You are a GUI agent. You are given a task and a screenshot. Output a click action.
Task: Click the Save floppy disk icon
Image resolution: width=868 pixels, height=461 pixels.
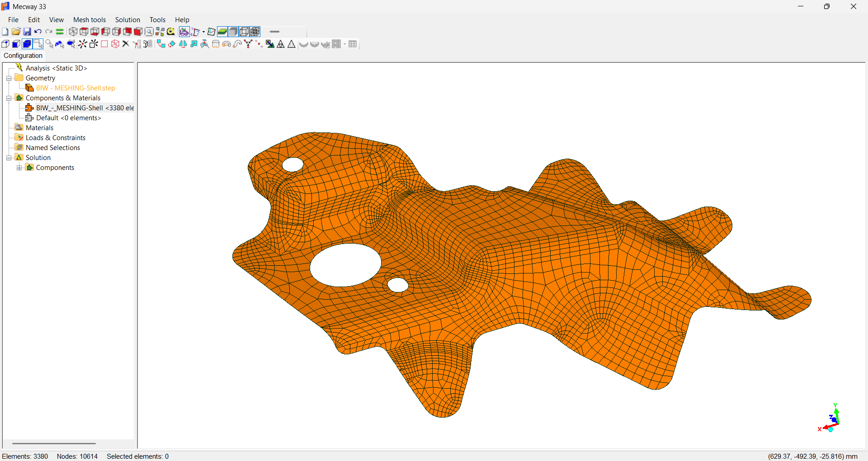(x=27, y=32)
